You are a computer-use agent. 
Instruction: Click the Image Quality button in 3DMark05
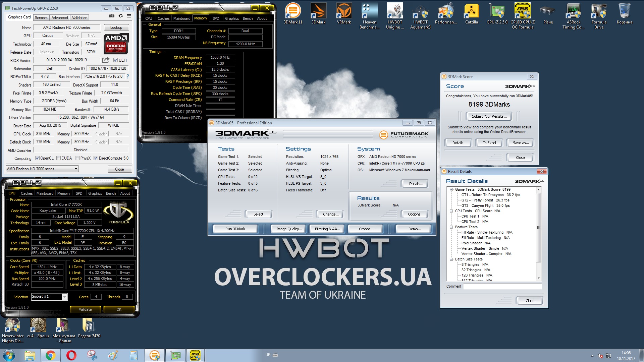[x=289, y=229]
